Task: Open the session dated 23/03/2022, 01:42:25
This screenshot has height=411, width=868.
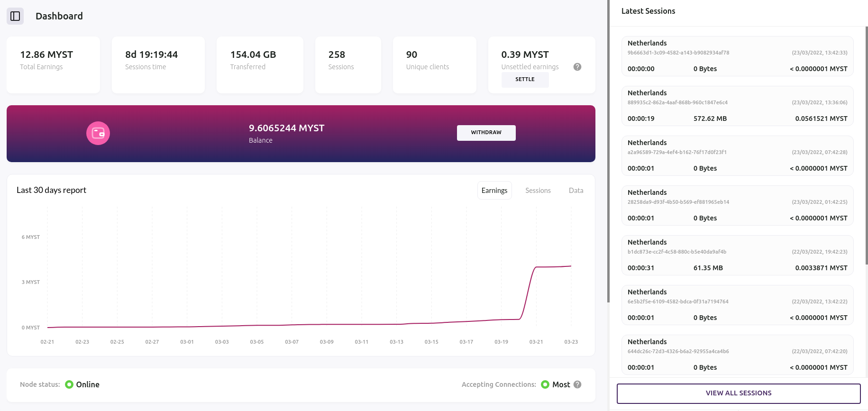Action: click(x=738, y=205)
